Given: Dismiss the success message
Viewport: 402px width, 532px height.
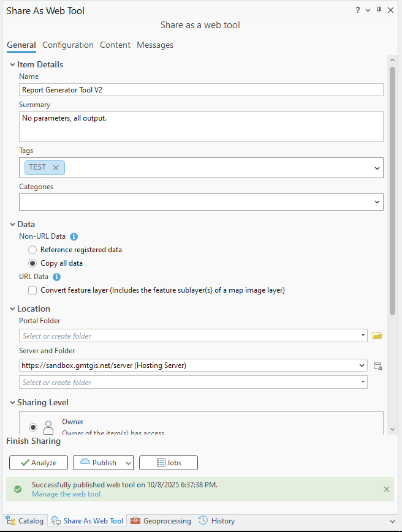Looking at the screenshot, I should point(387,489).
